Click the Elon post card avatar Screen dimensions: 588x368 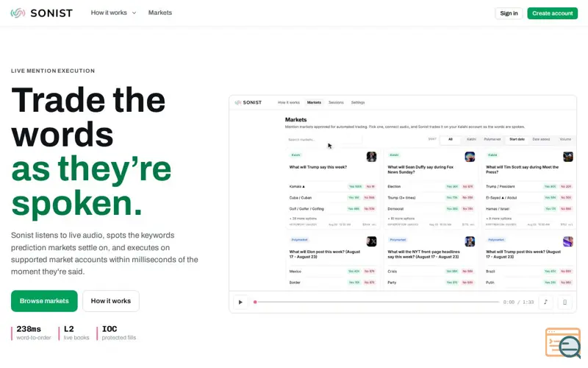371,241
